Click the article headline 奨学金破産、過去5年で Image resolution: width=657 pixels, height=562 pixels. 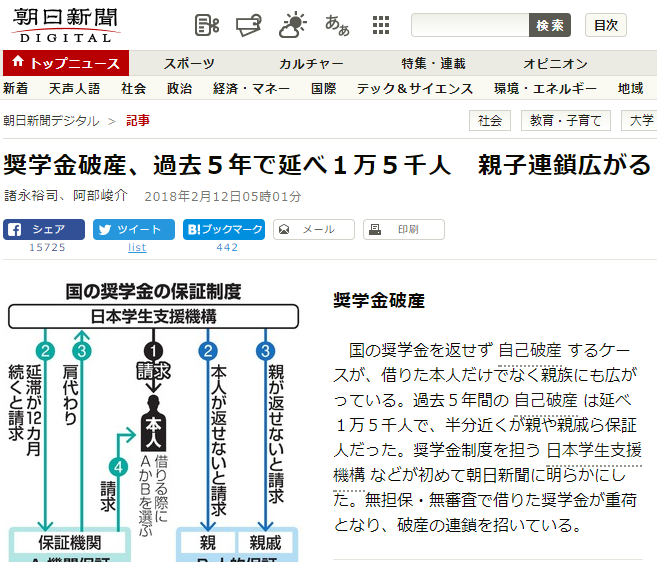tap(327, 164)
